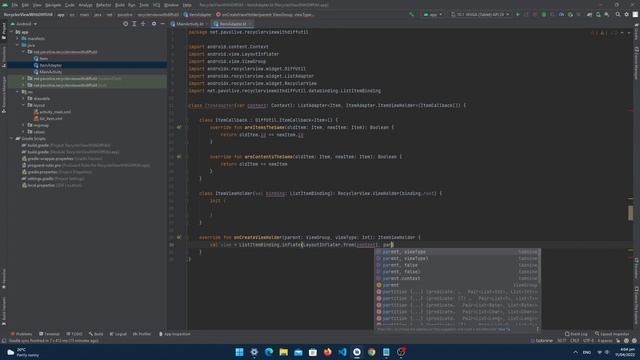Click the Collapse All icon in project panel
Screen dimensions: 640x360
pyautogui.click(x=143, y=24)
